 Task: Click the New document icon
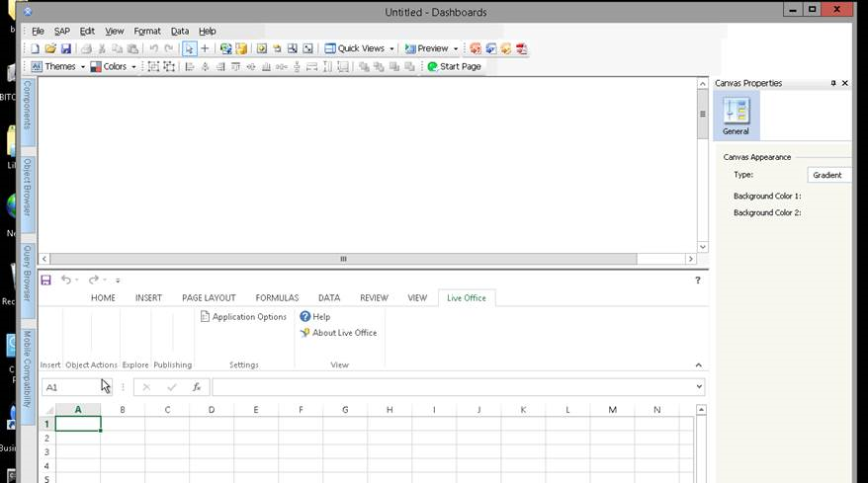coord(35,48)
